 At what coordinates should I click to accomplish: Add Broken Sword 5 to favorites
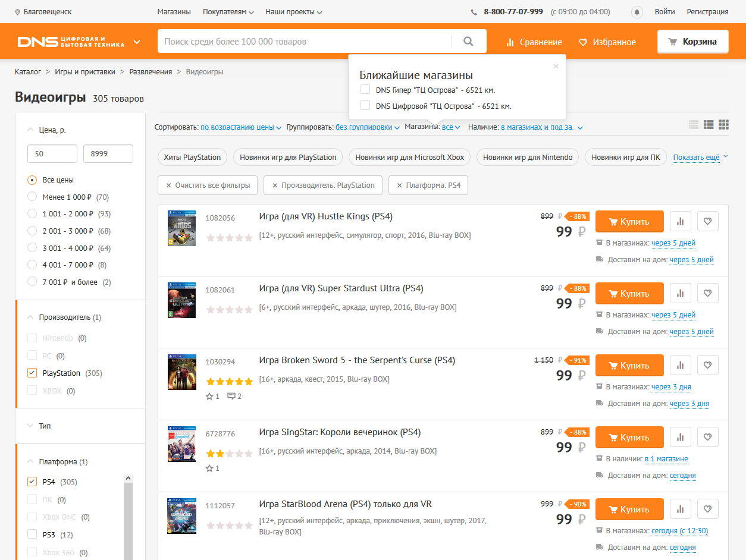[707, 365]
